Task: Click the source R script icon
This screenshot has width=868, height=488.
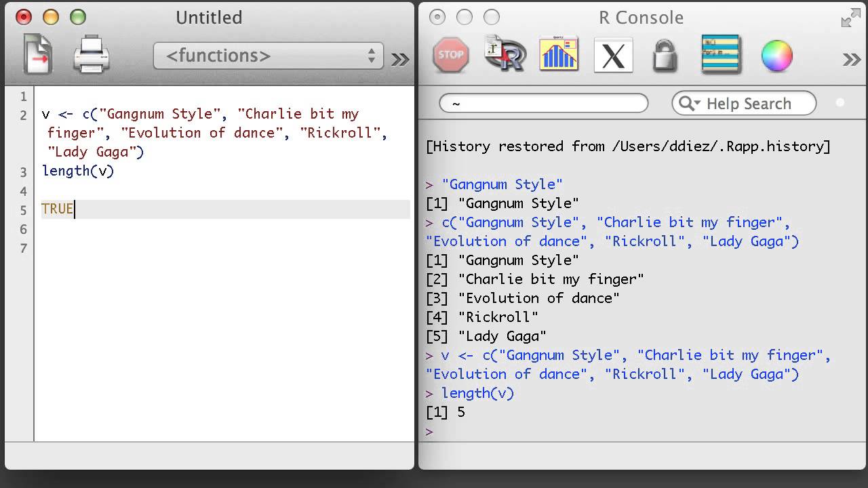Action: click(505, 54)
